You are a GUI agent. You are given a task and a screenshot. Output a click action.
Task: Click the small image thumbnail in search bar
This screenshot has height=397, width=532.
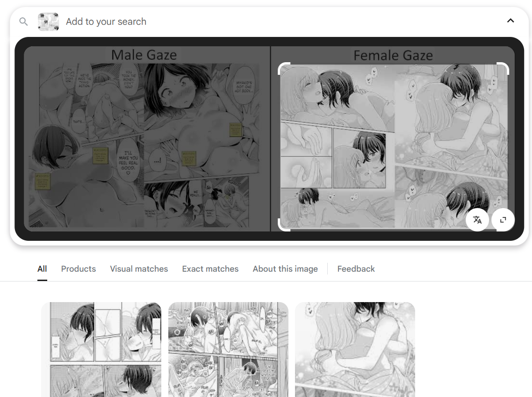(x=48, y=22)
